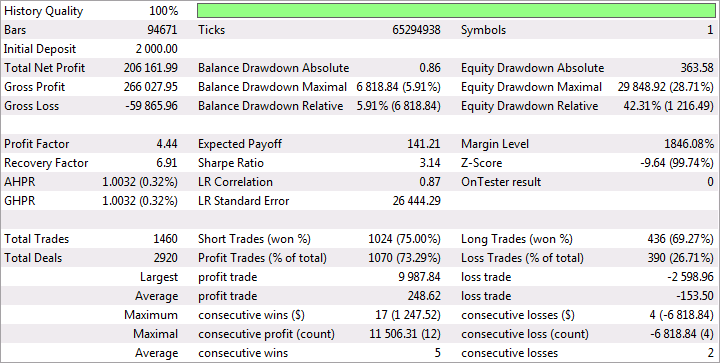Select the Total Trades value 1460
Image resolution: width=720 pixels, height=363 pixels.
coord(165,239)
